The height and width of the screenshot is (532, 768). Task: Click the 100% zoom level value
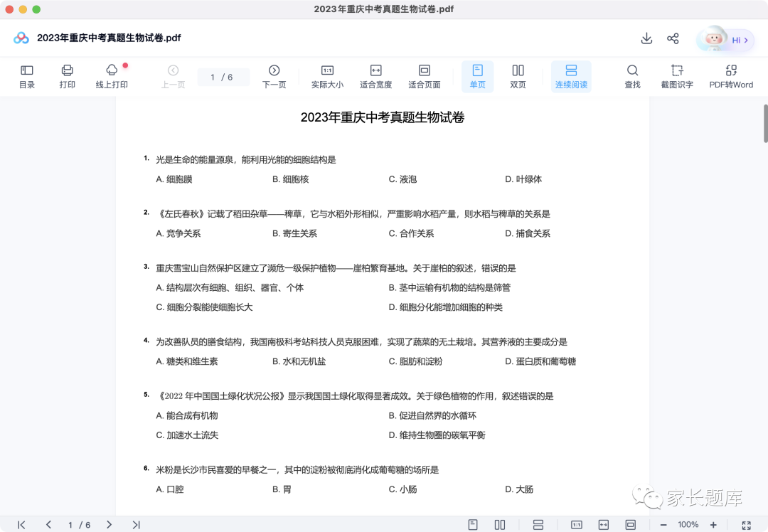click(x=688, y=525)
